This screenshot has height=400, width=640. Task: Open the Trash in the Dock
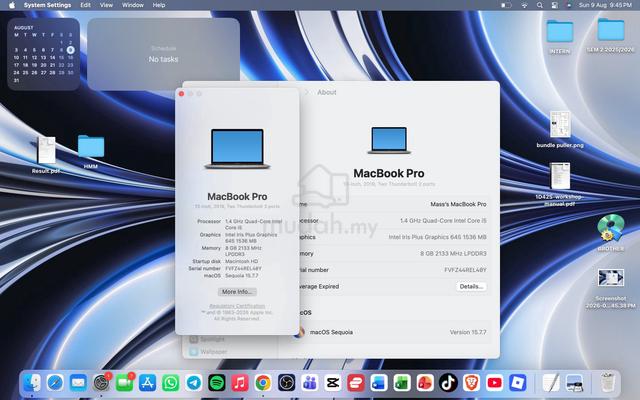click(608, 383)
